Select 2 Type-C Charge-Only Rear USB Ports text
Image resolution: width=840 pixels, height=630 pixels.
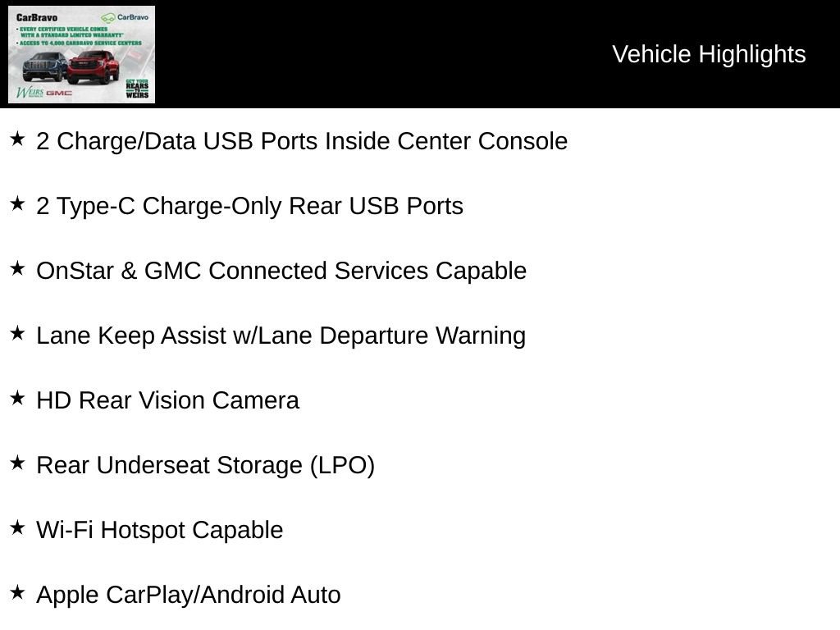[x=249, y=206]
